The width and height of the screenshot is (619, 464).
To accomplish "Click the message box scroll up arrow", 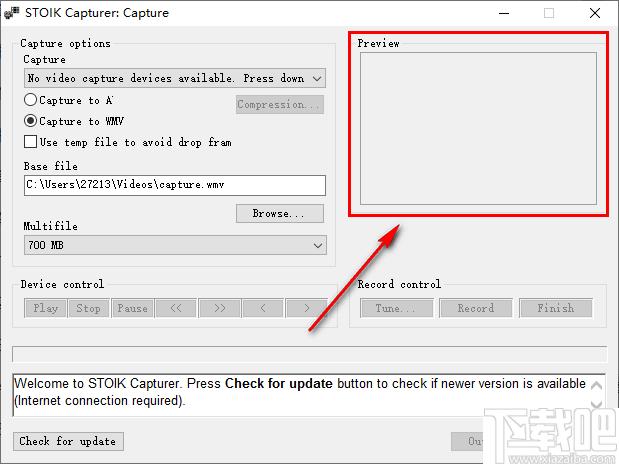I will pyautogui.click(x=596, y=385).
